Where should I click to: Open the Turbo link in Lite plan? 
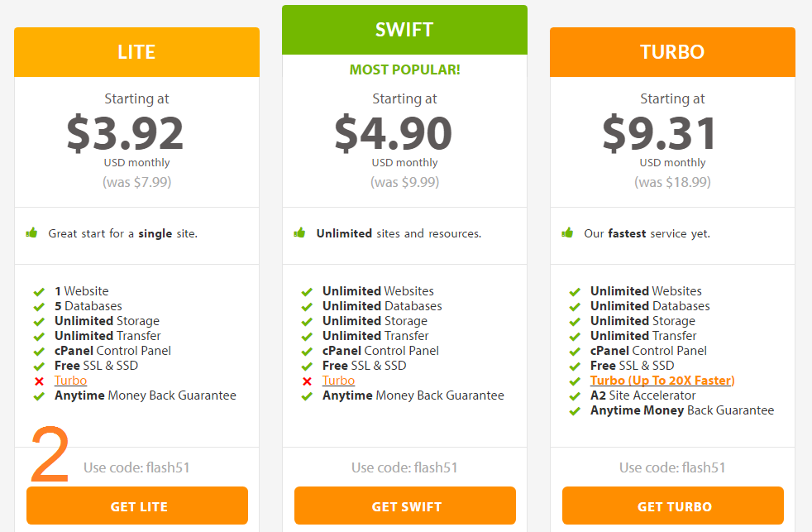click(x=70, y=381)
